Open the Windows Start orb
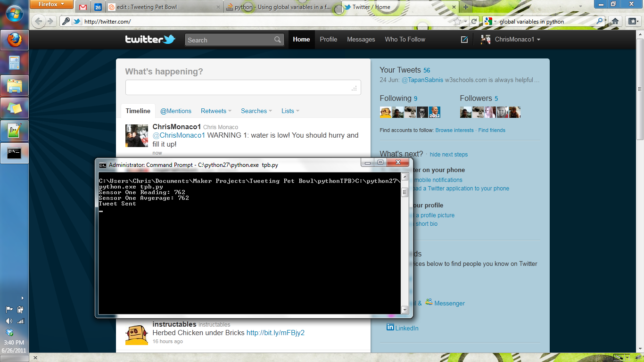This screenshot has width=644, height=362. coord(14,14)
